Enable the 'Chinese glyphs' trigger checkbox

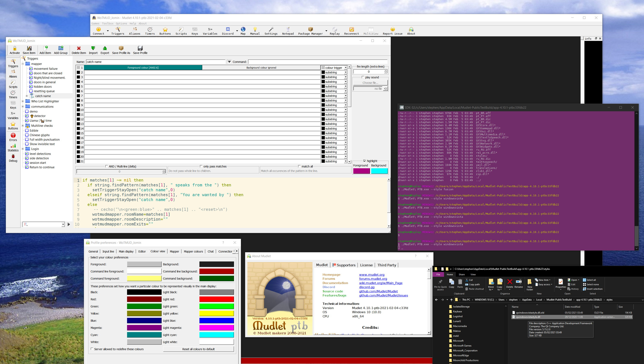pyautogui.click(x=27, y=135)
